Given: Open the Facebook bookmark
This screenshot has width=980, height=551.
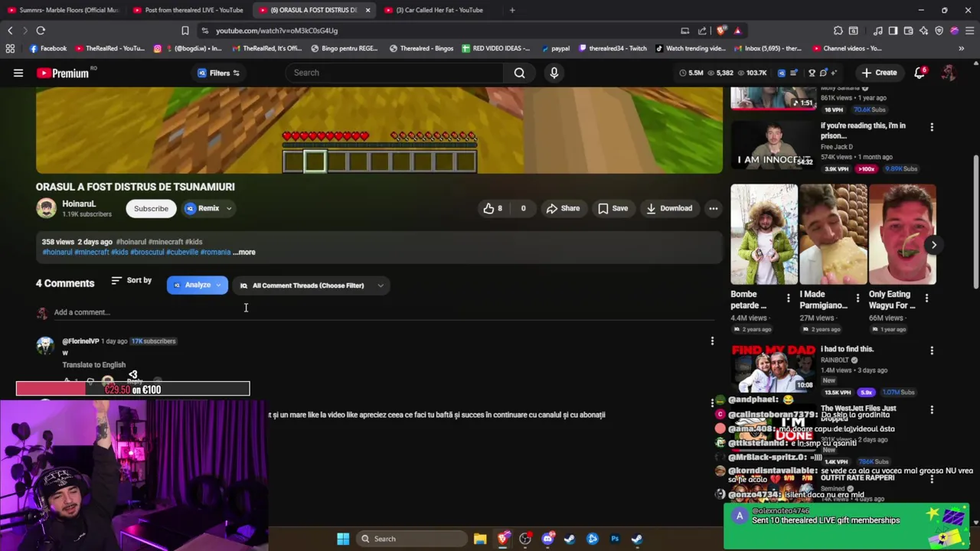Looking at the screenshot, I should (47, 48).
